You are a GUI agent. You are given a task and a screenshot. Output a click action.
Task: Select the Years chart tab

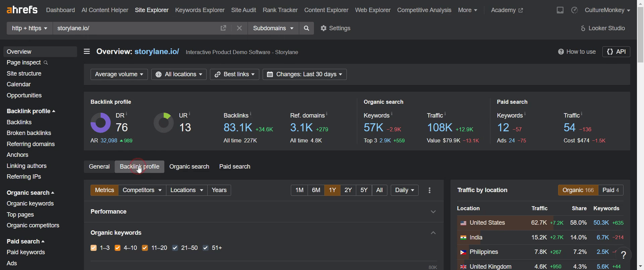[x=219, y=190]
